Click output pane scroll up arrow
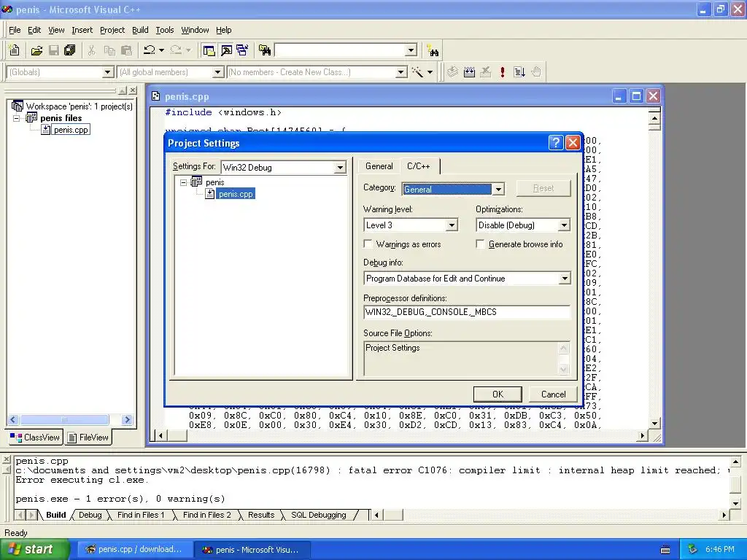The width and height of the screenshot is (747, 560). [735, 462]
